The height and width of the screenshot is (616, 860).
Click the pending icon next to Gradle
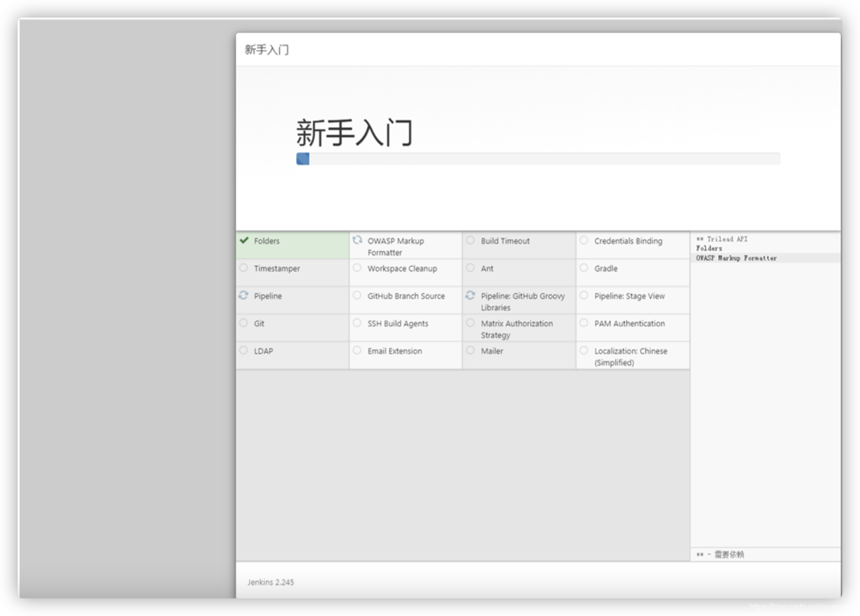click(584, 268)
